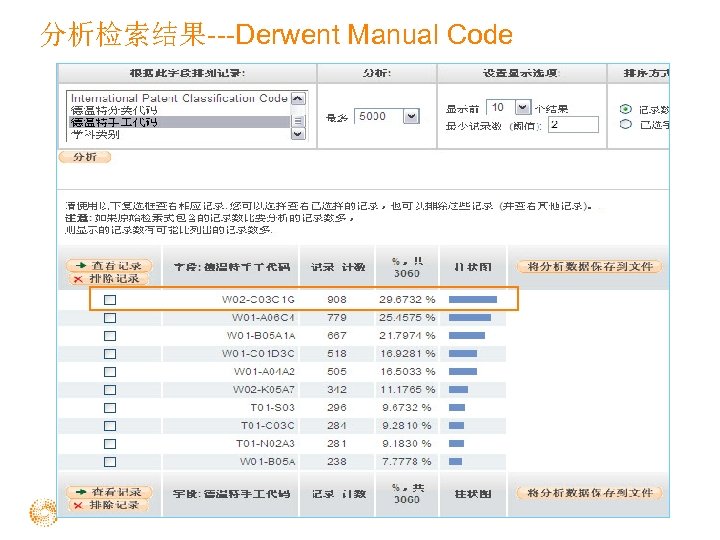
Task: Click the top 记录 计数 column header
Action: (338, 267)
